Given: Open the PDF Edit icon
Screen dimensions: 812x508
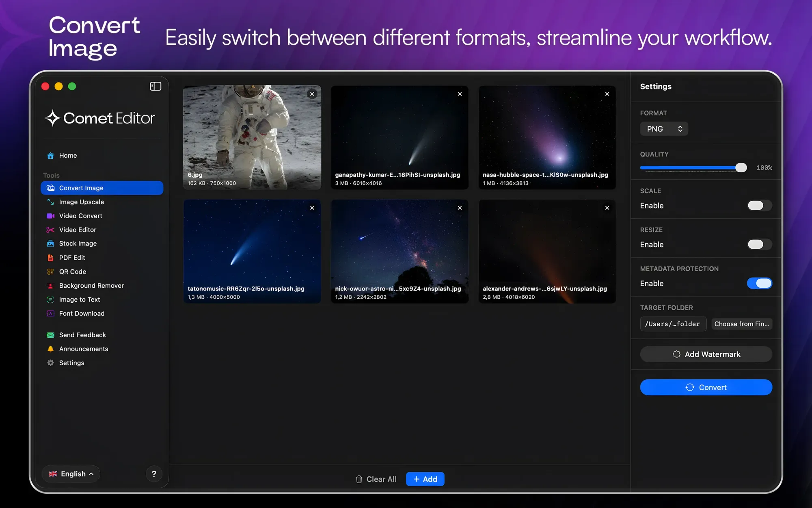Looking at the screenshot, I should click(50, 258).
